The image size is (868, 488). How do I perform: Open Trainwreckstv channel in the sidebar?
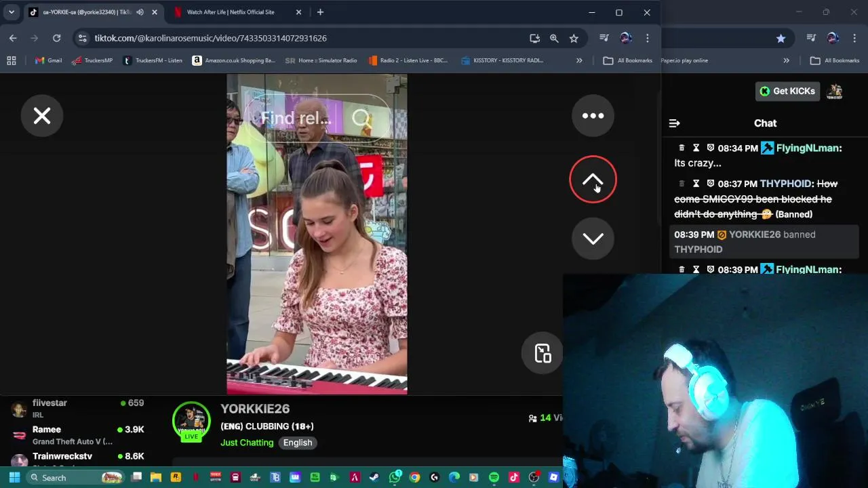click(77, 460)
